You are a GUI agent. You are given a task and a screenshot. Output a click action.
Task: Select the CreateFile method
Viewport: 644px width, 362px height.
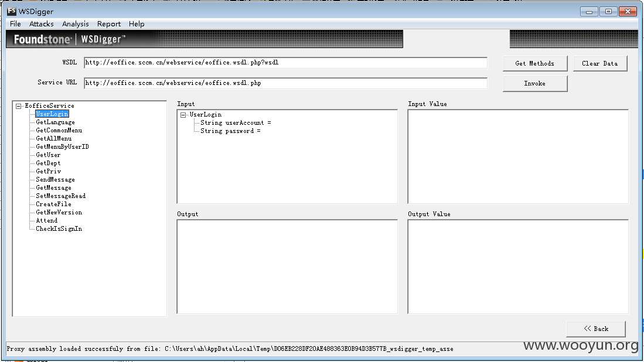[x=53, y=204]
